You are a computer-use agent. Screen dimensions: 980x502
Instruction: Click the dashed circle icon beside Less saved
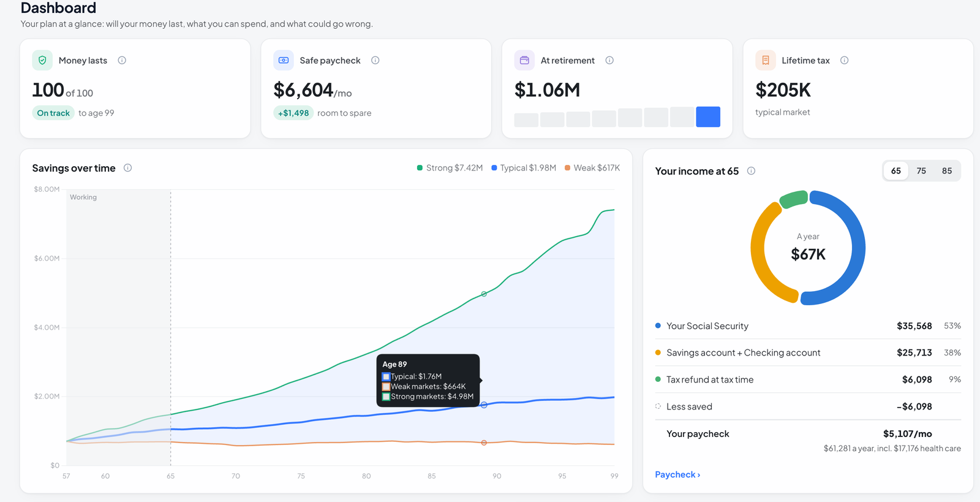pos(658,406)
